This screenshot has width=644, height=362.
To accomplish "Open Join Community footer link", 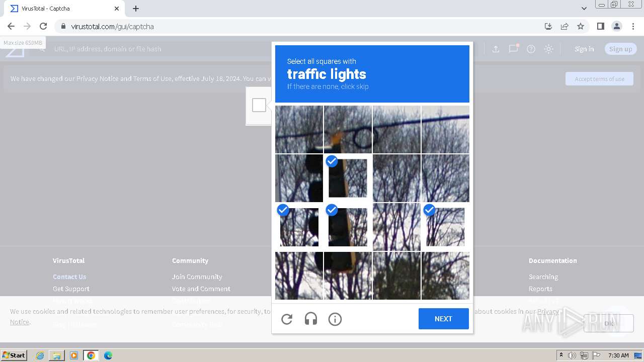I will 197,277.
